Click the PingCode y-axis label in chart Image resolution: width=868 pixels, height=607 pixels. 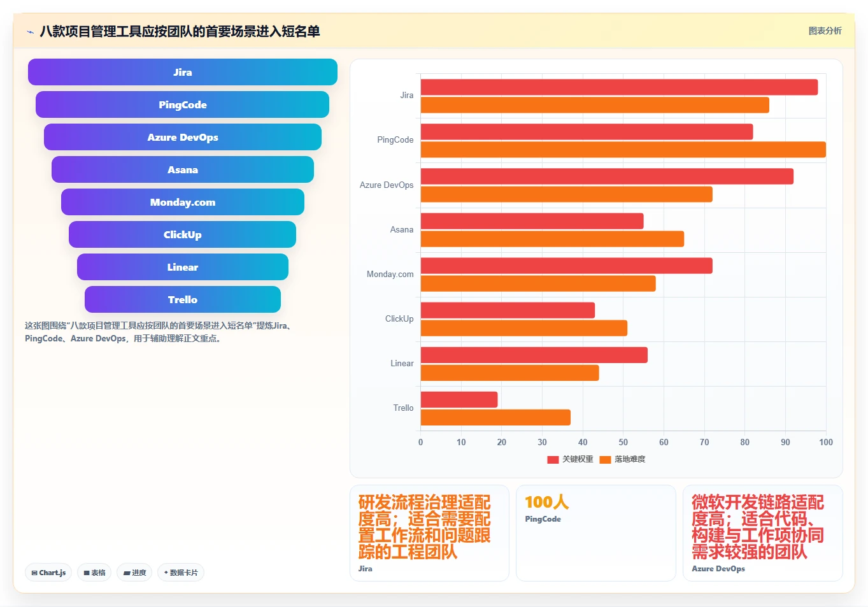click(x=395, y=140)
